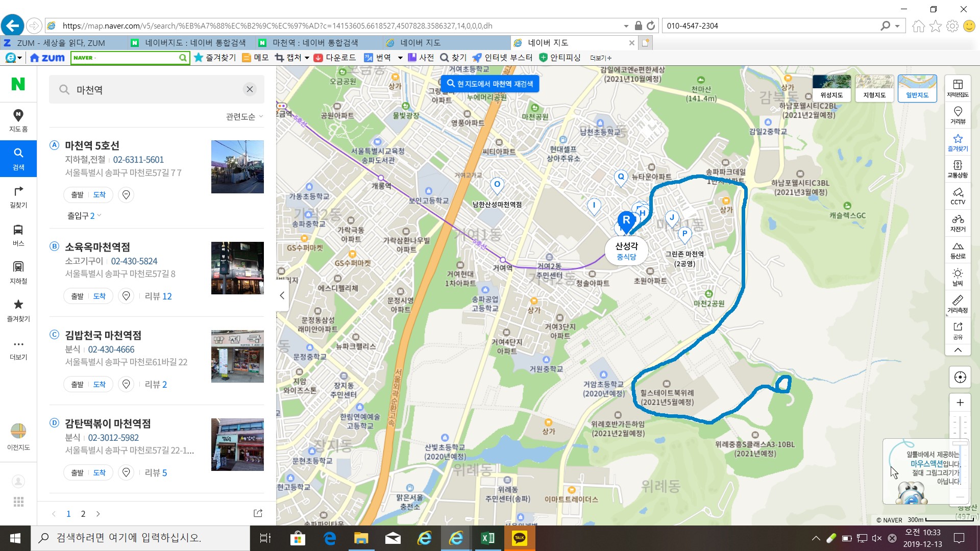
Task: Expand the 관련도순 sort dropdown
Action: click(244, 117)
